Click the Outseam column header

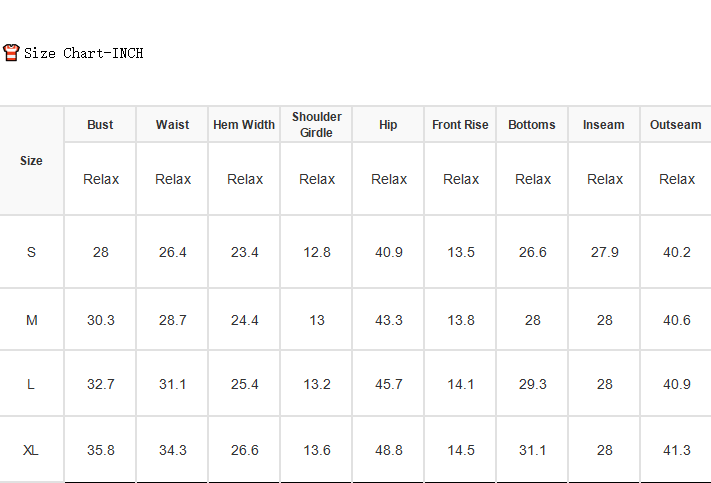[676, 125]
